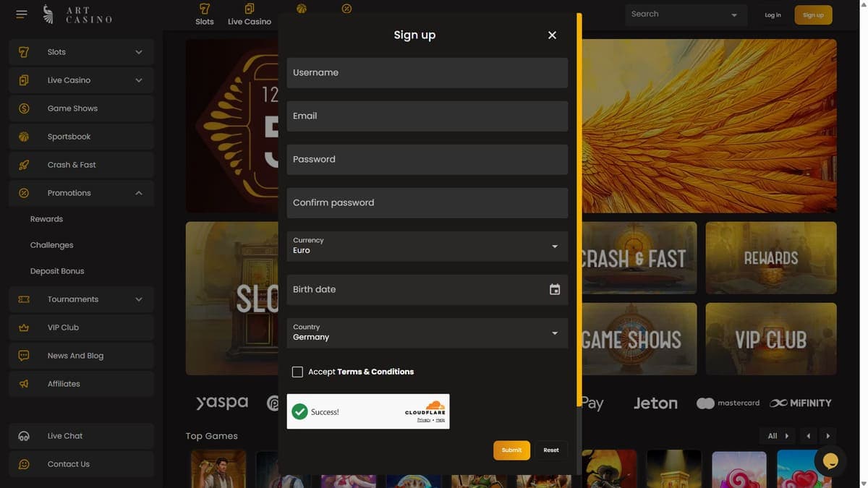Viewport: 868px width, 488px height.
Task: Click the Top Games previous arrow
Action: point(808,436)
